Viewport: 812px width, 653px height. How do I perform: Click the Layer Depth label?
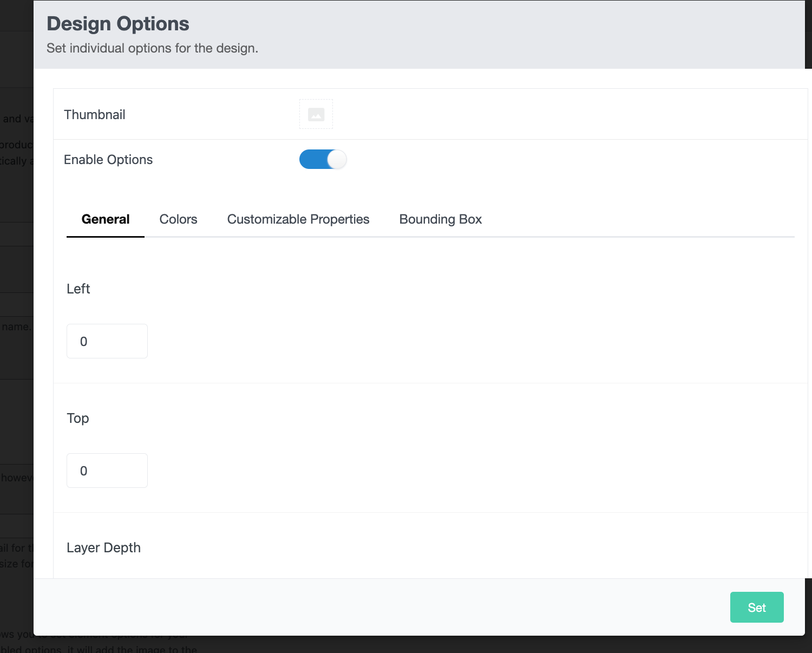pyautogui.click(x=103, y=547)
